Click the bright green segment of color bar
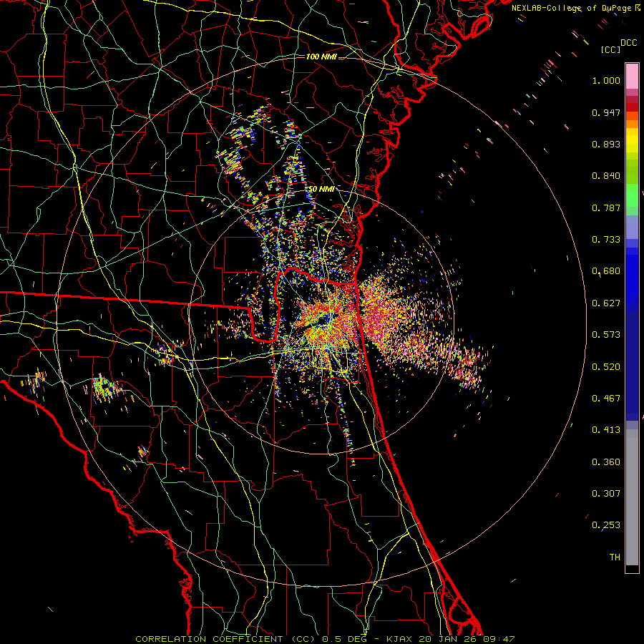This screenshot has width=644, height=644. pos(632,195)
